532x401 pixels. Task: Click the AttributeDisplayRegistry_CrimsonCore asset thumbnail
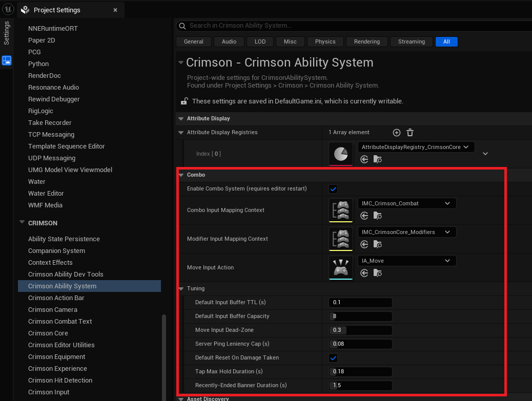(341, 154)
